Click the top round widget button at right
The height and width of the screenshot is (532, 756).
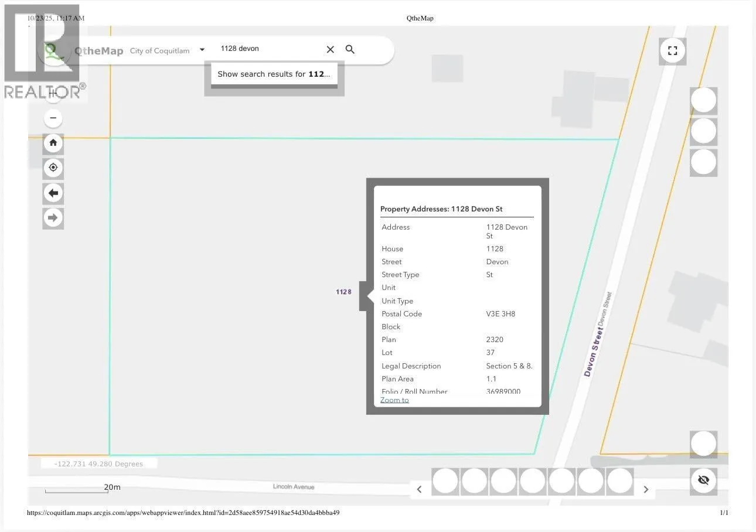coord(703,100)
